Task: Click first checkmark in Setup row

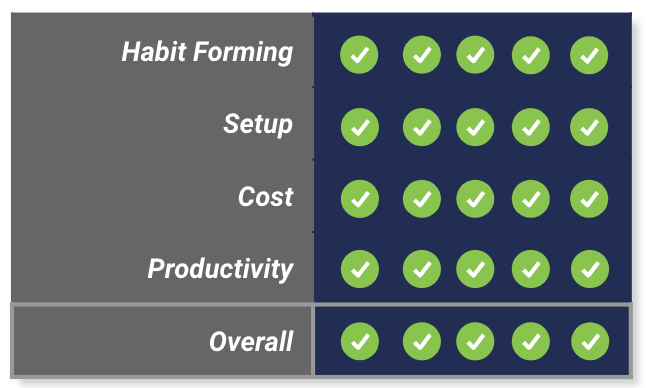Action: click(x=360, y=127)
